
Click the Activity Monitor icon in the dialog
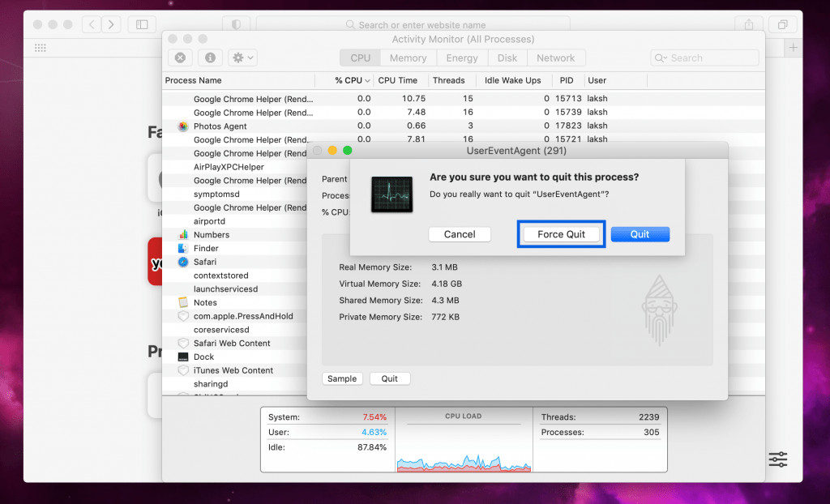pyautogui.click(x=391, y=194)
